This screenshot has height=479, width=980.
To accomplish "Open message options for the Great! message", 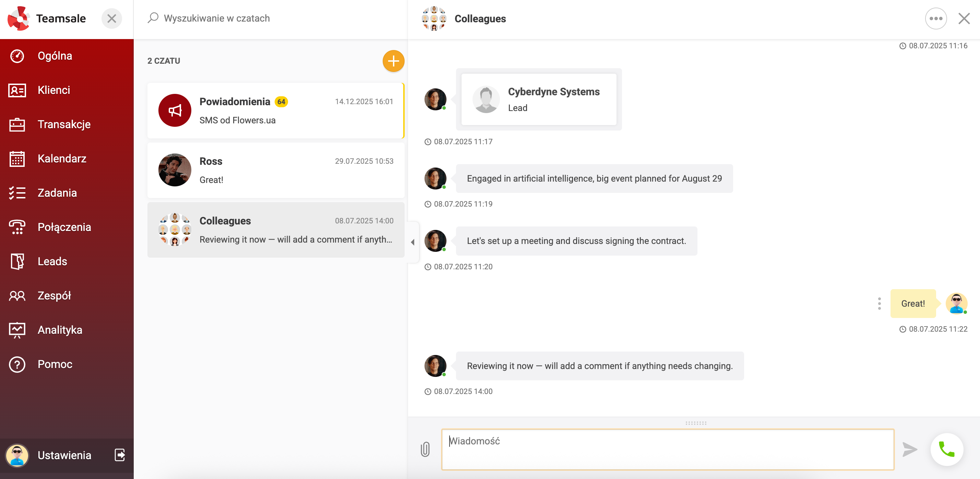I will coord(879,303).
